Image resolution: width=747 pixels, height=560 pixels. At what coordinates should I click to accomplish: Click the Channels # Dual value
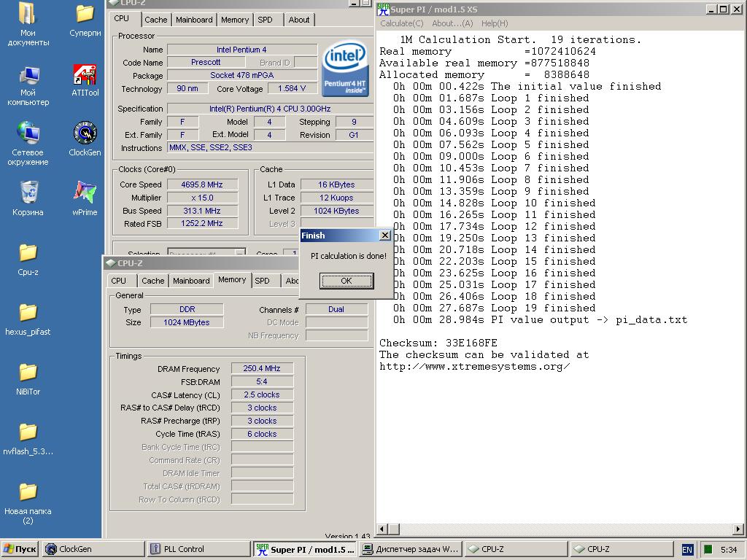(x=336, y=309)
